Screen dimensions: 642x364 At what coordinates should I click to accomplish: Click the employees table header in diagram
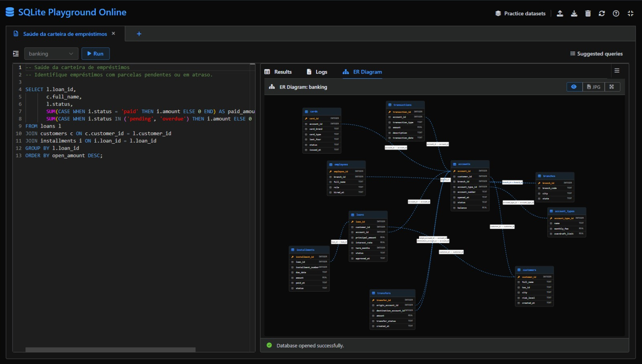(346, 165)
